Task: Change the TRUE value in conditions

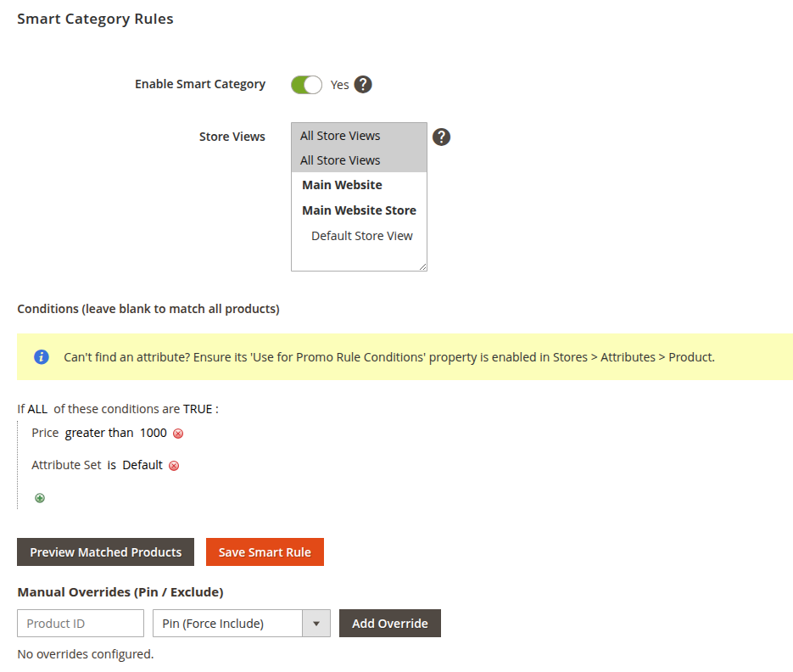Action: tap(198, 409)
